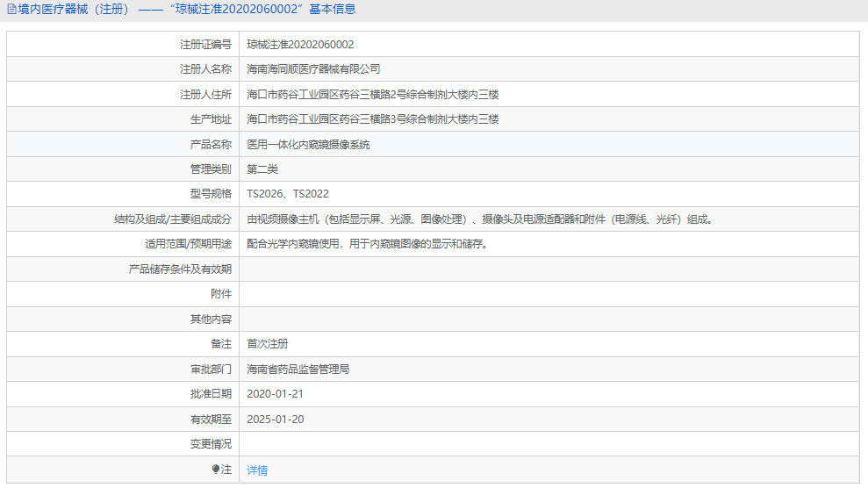Open the 详情 link

coord(257,470)
